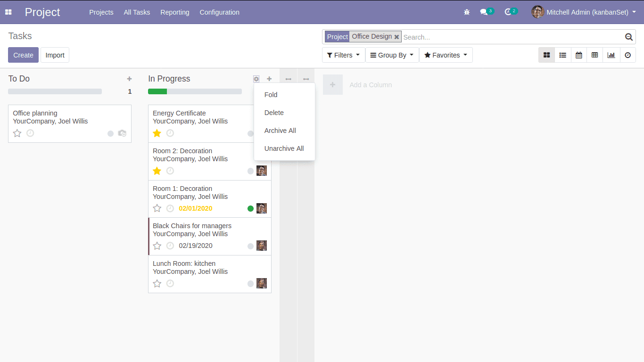Click camera icon on Office planning card
The height and width of the screenshot is (362, 644).
point(122,133)
